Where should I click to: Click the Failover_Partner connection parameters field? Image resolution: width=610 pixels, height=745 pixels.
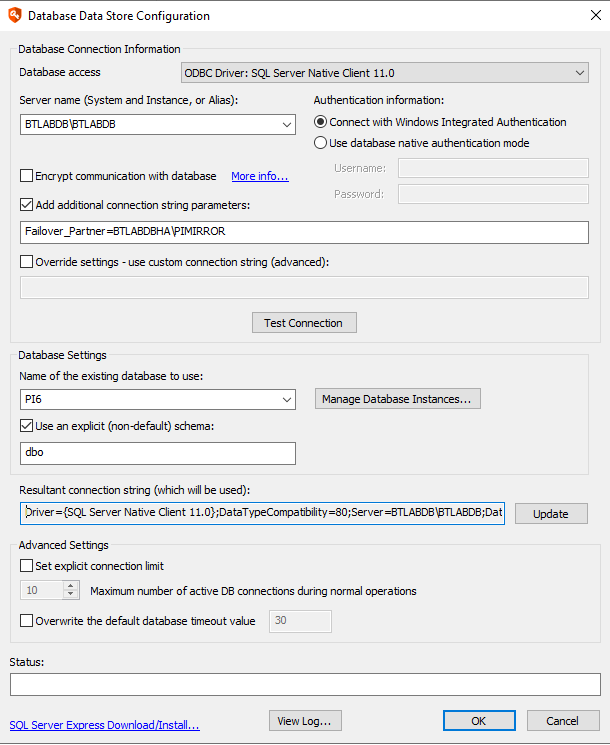304,232
